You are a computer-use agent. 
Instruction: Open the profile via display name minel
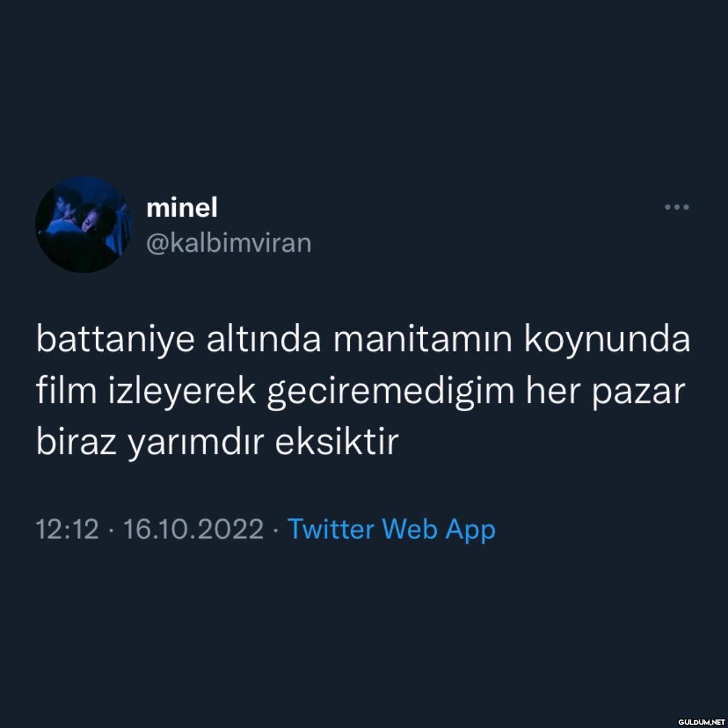click(182, 208)
